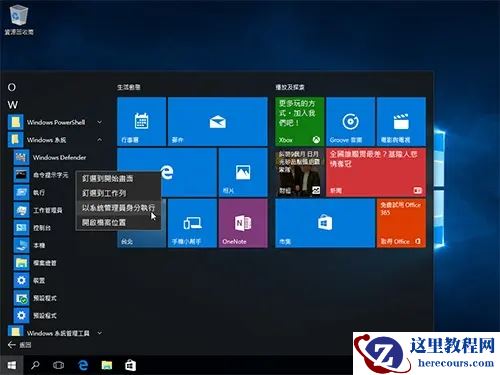Open Store from the taskbar

click(130, 366)
